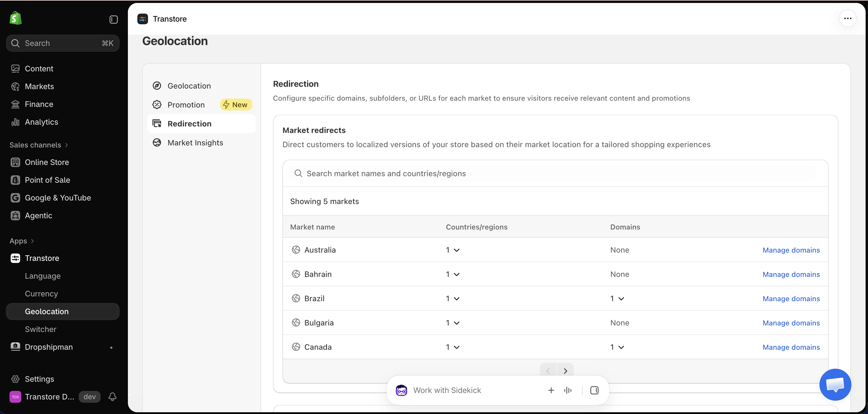Click the Sidekick panel toggle icon
Screen dimensions: 868x414
tap(594, 390)
